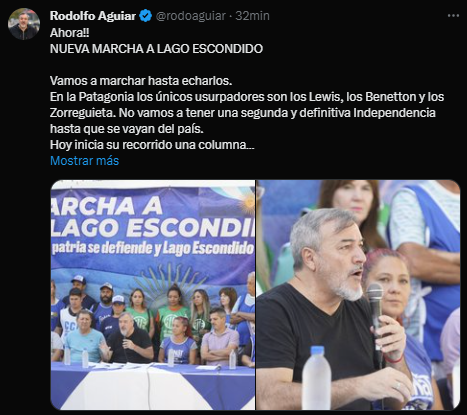The image size is (467, 415).
Task: Click the blue verified badge icon
Action: 145,16
